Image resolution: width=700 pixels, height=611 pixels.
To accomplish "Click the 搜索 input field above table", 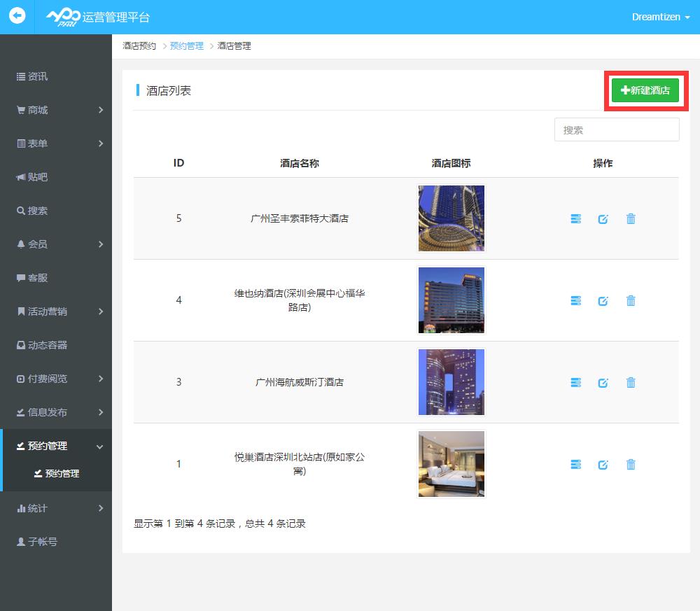I will coord(616,129).
